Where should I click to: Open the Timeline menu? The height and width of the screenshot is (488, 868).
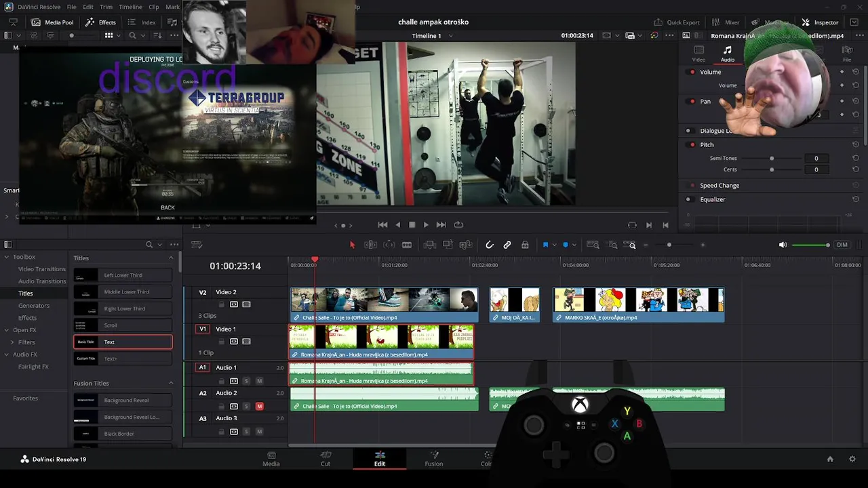[x=130, y=7]
